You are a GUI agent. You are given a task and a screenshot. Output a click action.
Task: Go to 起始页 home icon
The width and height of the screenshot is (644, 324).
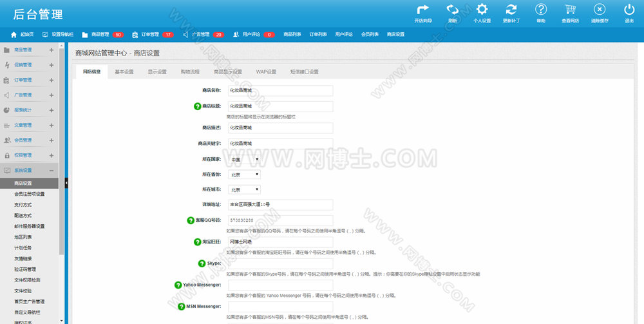click(14, 35)
